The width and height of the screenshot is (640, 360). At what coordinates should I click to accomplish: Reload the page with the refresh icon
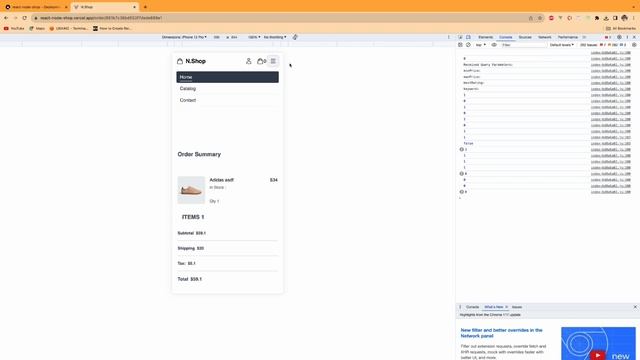tap(24, 18)
